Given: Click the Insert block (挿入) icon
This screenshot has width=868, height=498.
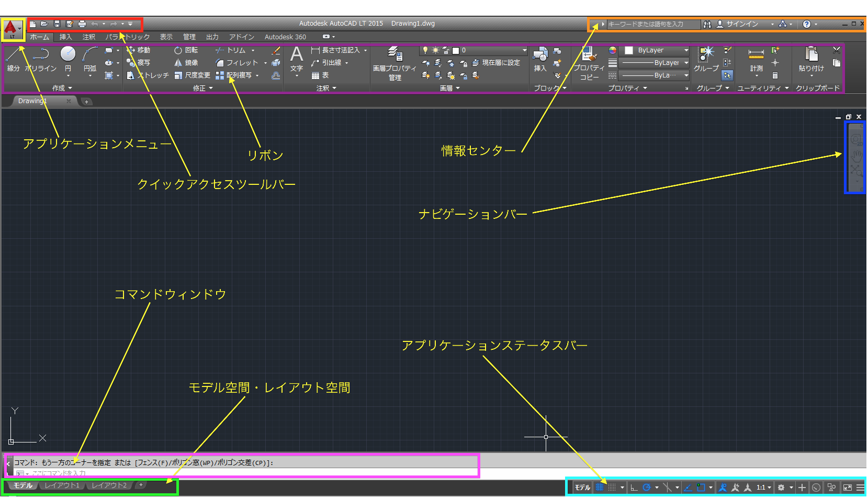Looking at the screenshot, I should [540, 59].
